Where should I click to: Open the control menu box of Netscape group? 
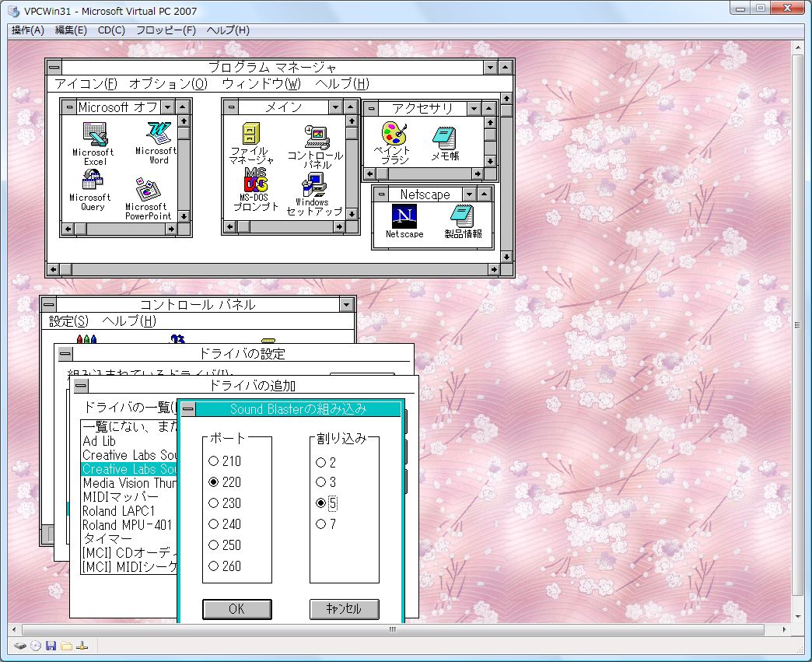(381, 194)
